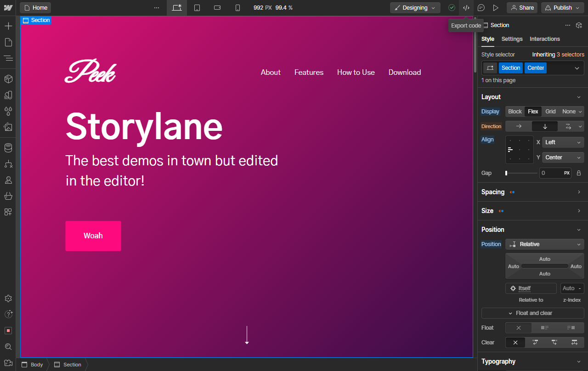Click the z-index Auto field
Image resolution: width=588 pixels, height=371 pixels.
(572, 288)
